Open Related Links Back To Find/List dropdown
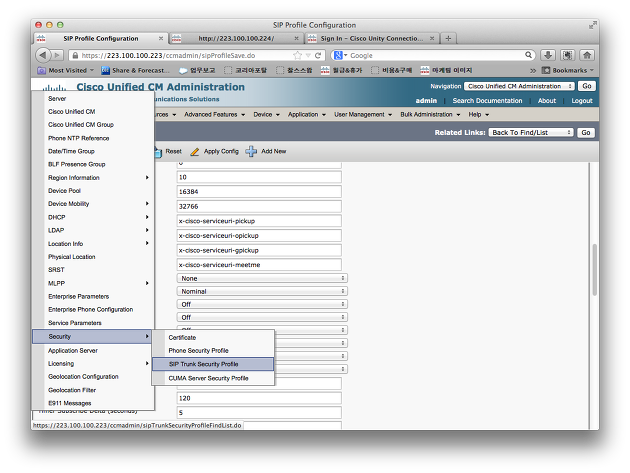Image resolution: width=630 pixels, height=473 pixels. point(530,132)
